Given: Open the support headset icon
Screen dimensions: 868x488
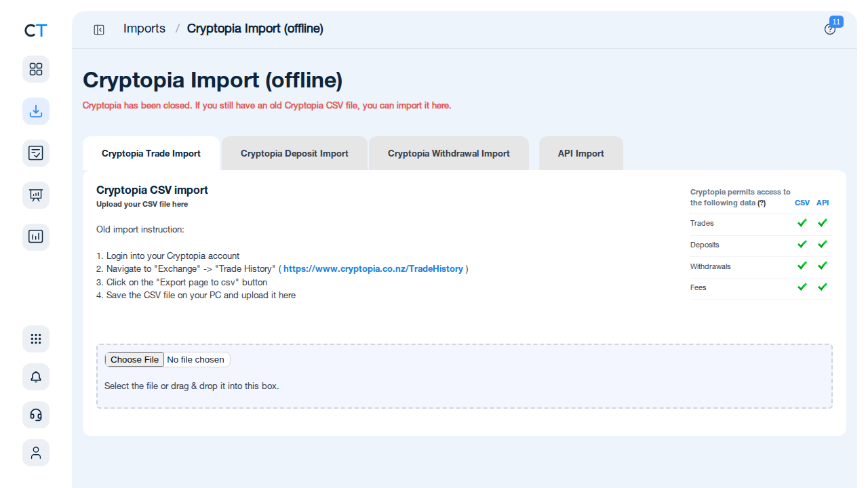Looking at the screenshot, I should pos(36,415).
